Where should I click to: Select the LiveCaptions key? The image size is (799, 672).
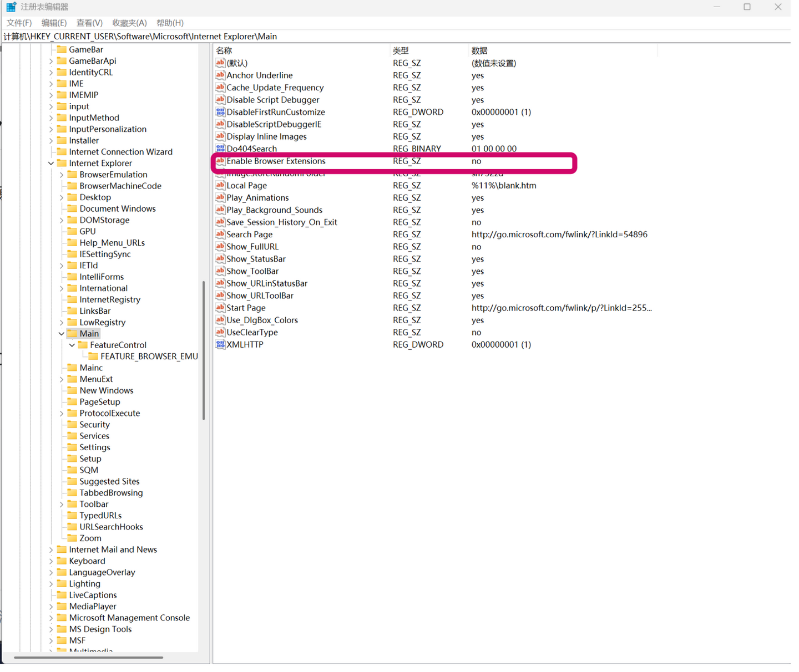(93, 595)
